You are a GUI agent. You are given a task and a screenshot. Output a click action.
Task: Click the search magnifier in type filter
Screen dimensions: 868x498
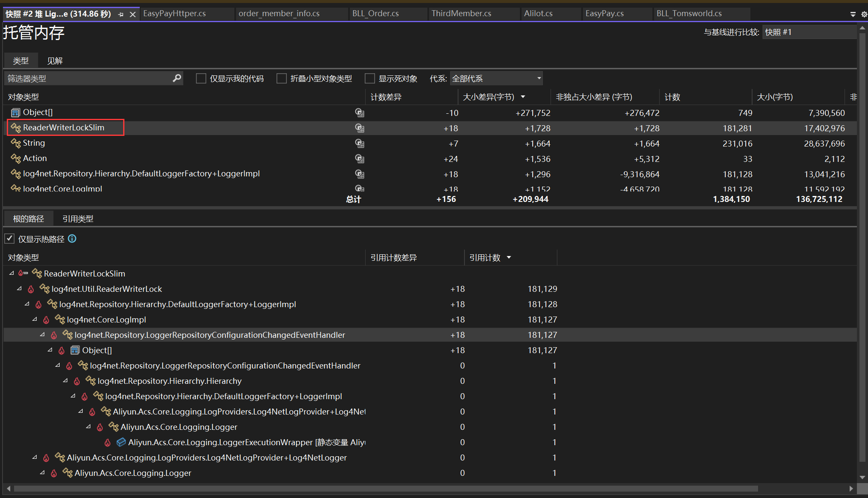tap(177, 78)
